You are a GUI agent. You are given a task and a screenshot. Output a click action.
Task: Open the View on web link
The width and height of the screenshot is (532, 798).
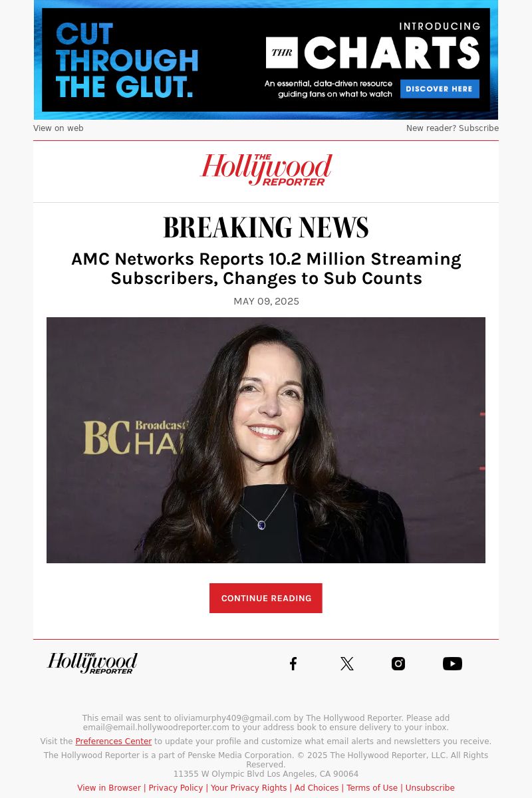click(59, 128)
